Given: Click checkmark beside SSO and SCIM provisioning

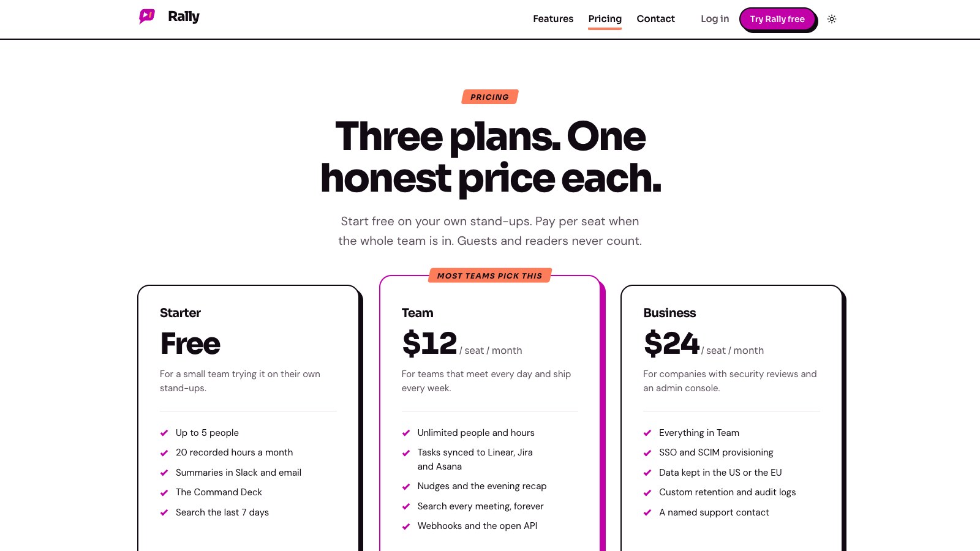Looking at the screenshot, I should click(x=647, y=452).
